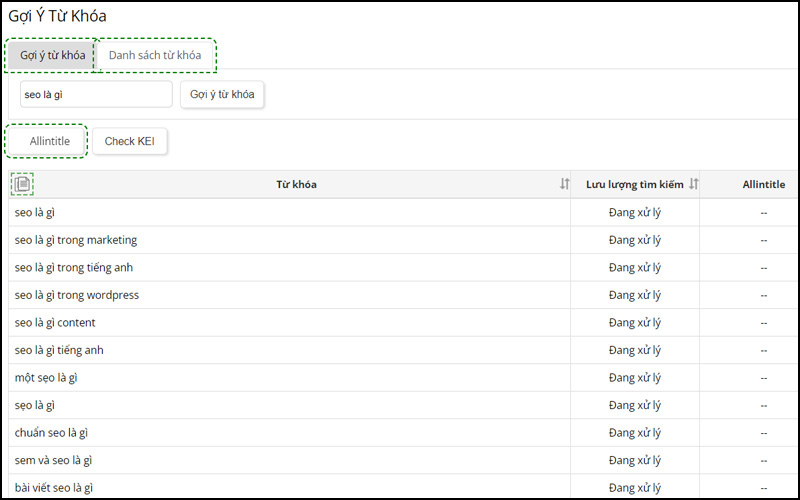Viewport: 800px width, 500px height.
Task: Click the copy-all icon in table header
Action: (x=22, y=184)
